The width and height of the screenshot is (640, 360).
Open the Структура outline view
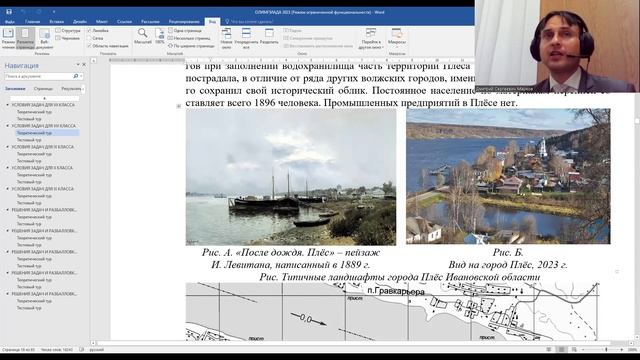[68, 31]
